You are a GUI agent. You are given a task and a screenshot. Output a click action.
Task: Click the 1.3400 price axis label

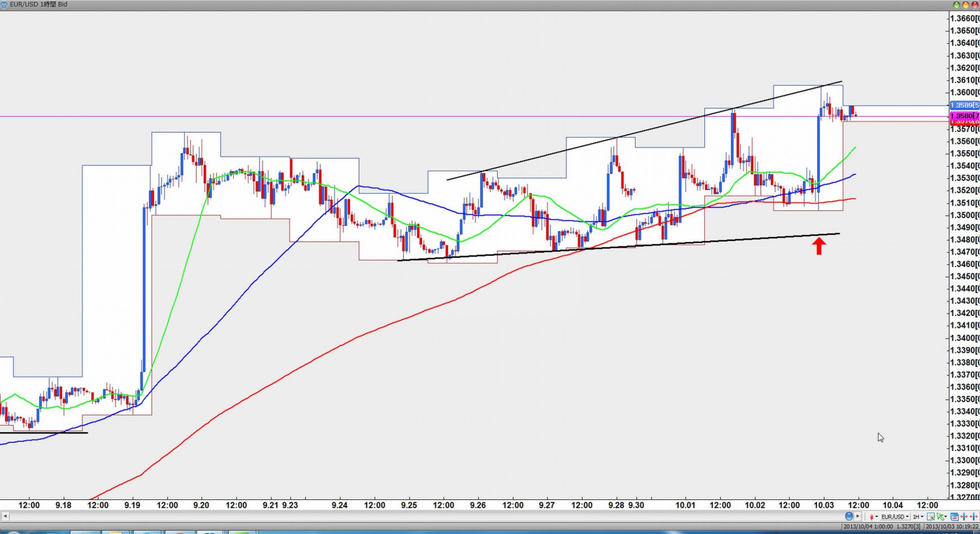(964, 338)
